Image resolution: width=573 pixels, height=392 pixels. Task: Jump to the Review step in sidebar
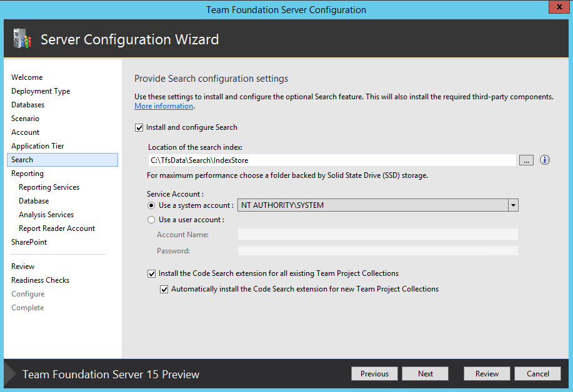[x=22, y=267]
